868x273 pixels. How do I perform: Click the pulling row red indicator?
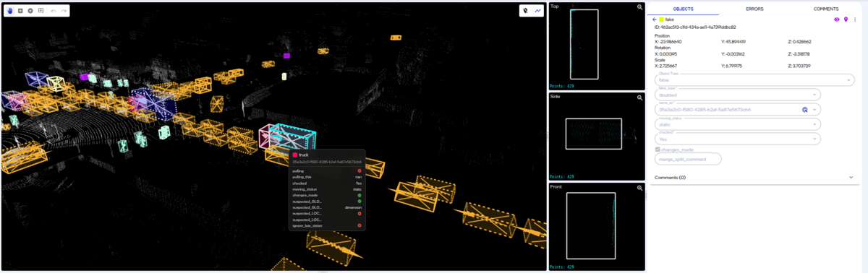[359, 170]
